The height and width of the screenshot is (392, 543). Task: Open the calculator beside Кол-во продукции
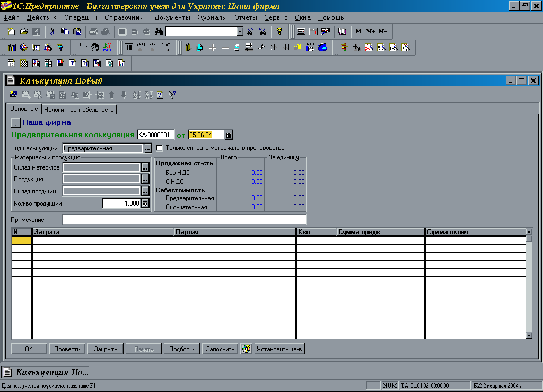[x=145, y=203]
